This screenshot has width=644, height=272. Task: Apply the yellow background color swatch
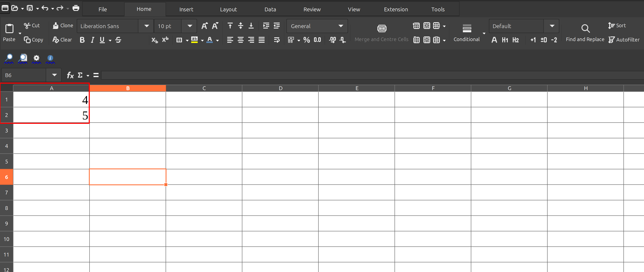coord(194,40)
